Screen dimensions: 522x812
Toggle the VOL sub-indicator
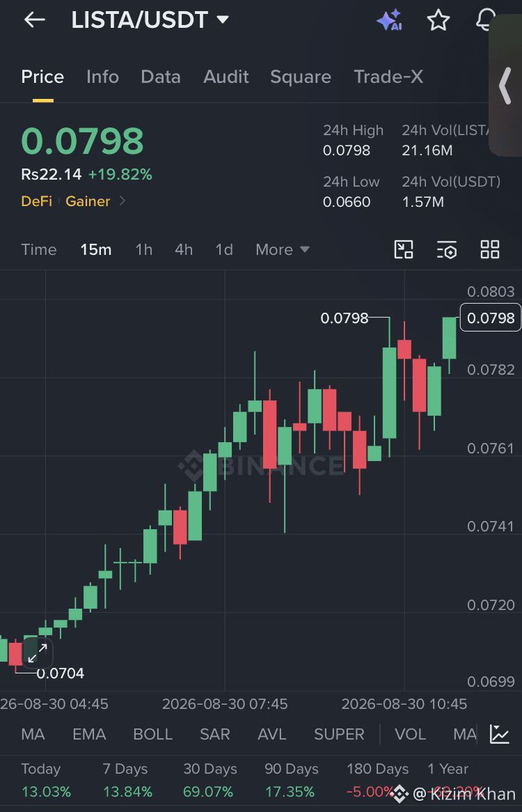click(410, 734)
